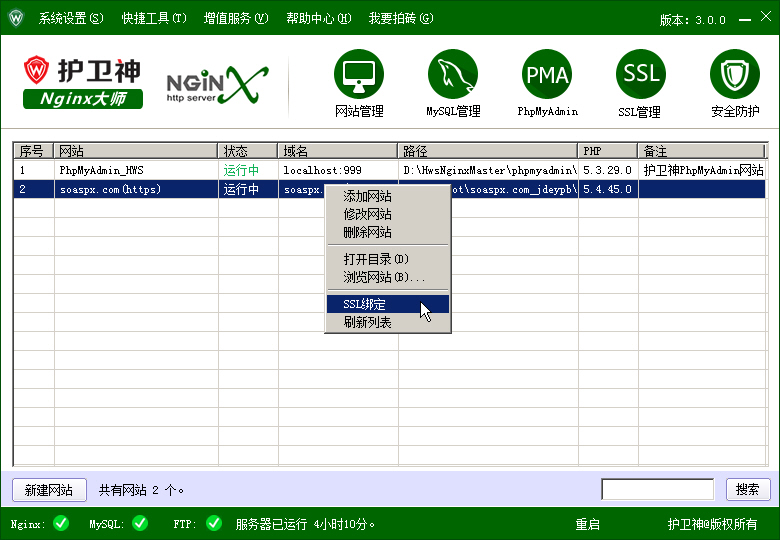The image size is (780, 540).
Task: Click the 重启 link in status bar
Action: tap(587, 524)
